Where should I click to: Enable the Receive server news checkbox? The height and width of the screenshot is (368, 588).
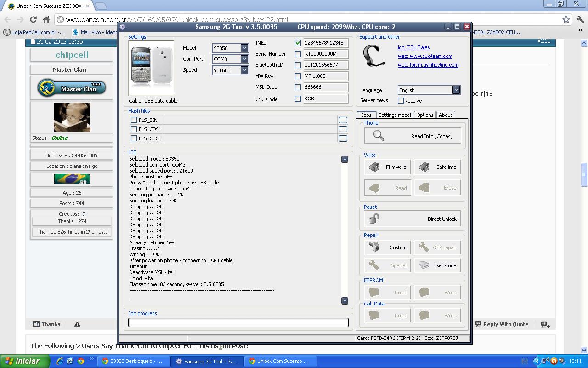pyautogui.click(x=401, y=100)
